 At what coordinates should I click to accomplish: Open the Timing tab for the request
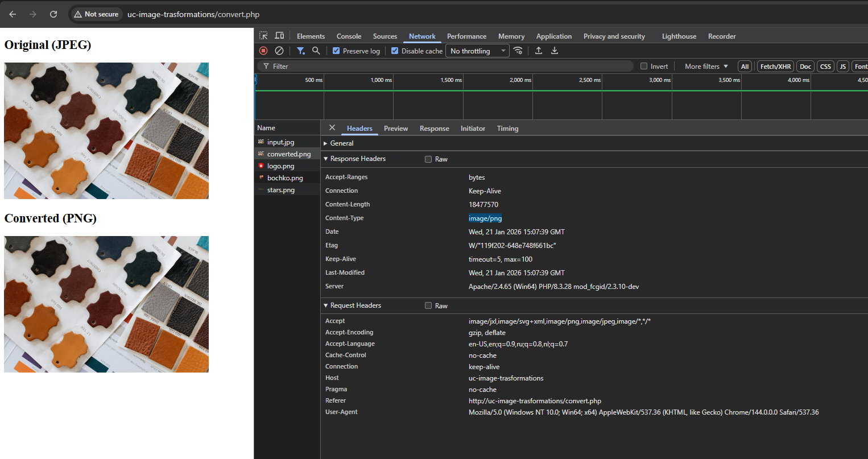(507, 129)
